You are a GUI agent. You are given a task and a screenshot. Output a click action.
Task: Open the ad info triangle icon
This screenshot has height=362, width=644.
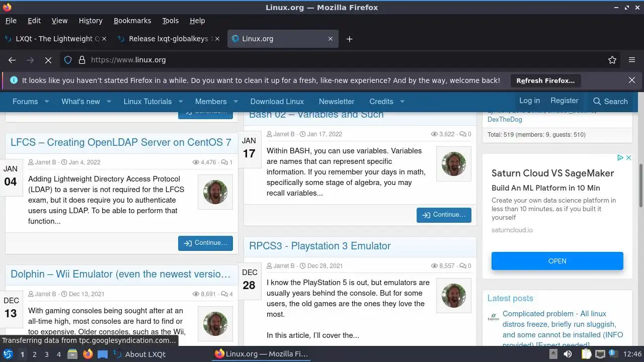[x=621, y=158]
